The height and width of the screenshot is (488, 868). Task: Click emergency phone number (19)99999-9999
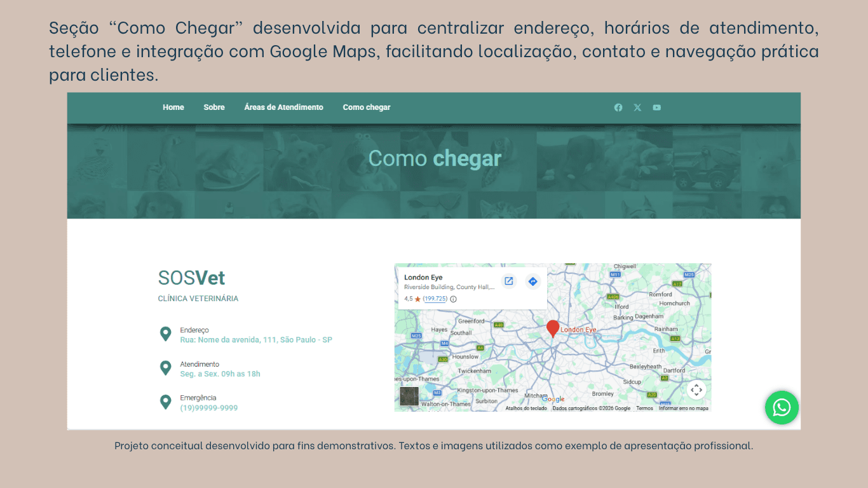(209, 408)
